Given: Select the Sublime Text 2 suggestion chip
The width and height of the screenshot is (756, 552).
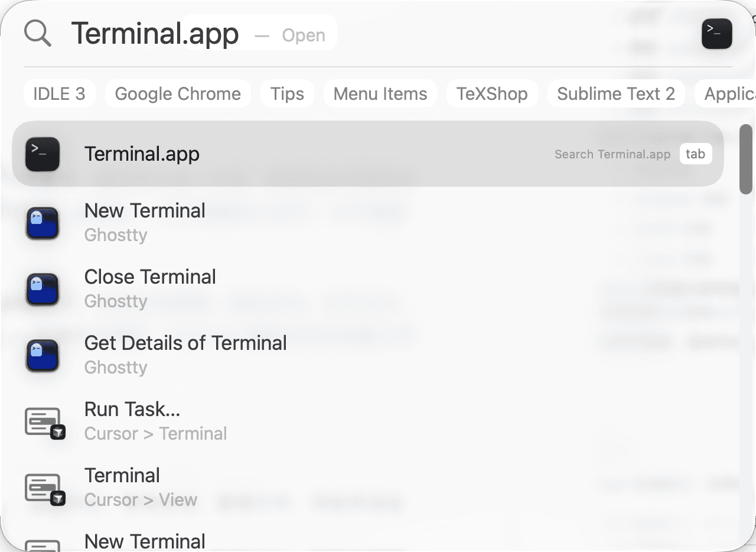Looking at the screenshot, I should point(616,93).
